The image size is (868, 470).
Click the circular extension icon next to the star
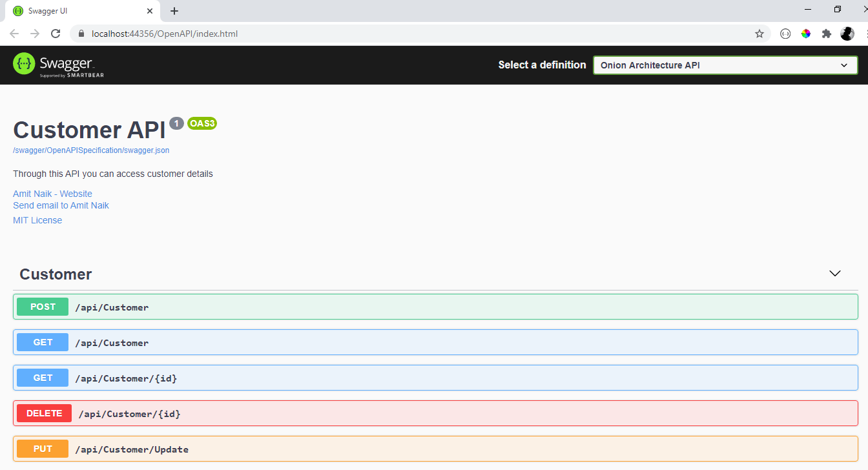785,33
